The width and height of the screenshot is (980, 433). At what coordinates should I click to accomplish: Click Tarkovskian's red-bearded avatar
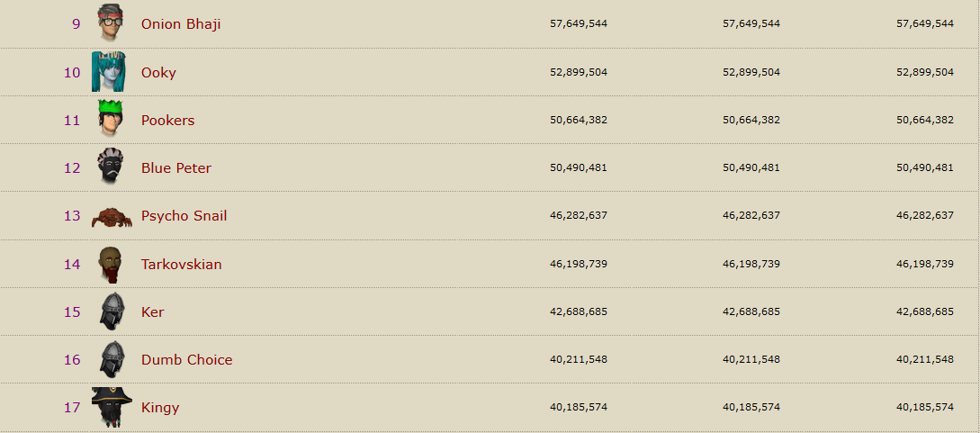[110, 264]
